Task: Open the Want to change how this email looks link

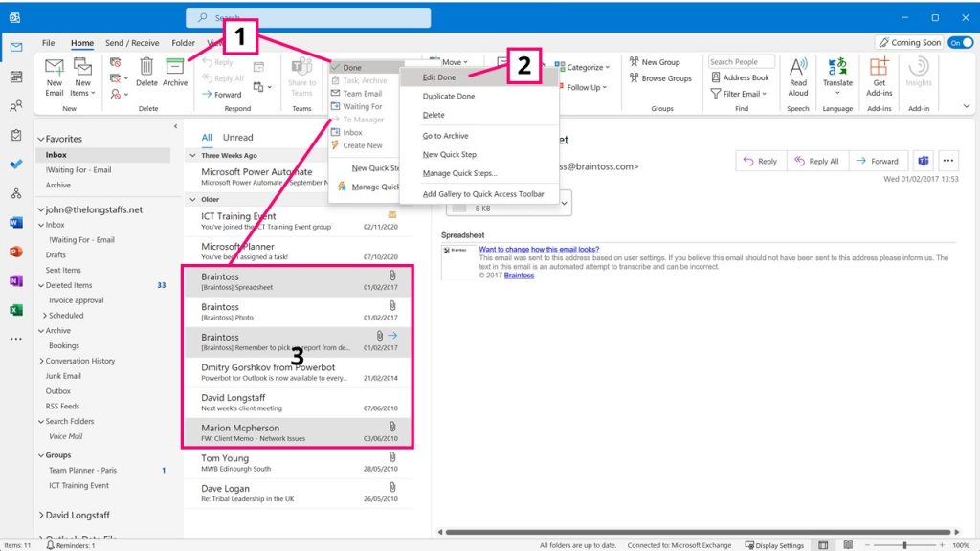Action: tap(541, 249)
